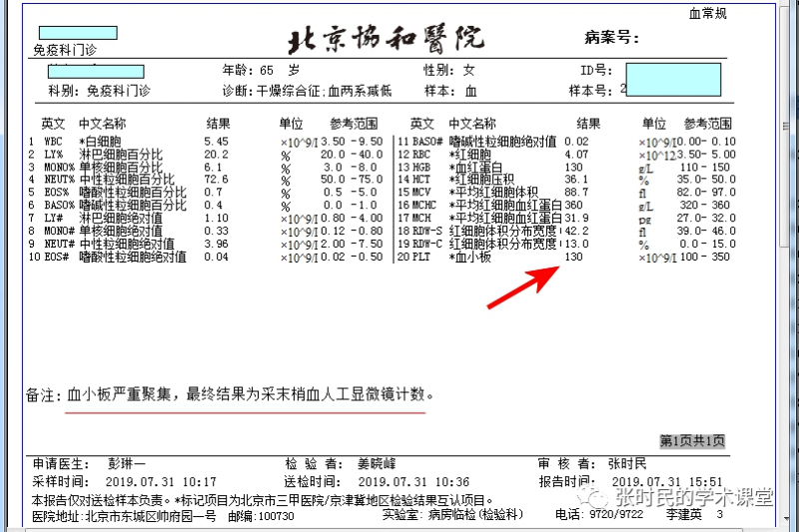Click the BASO# result value 0.02
The image size is (799, 532).
[x=576, y=141]
